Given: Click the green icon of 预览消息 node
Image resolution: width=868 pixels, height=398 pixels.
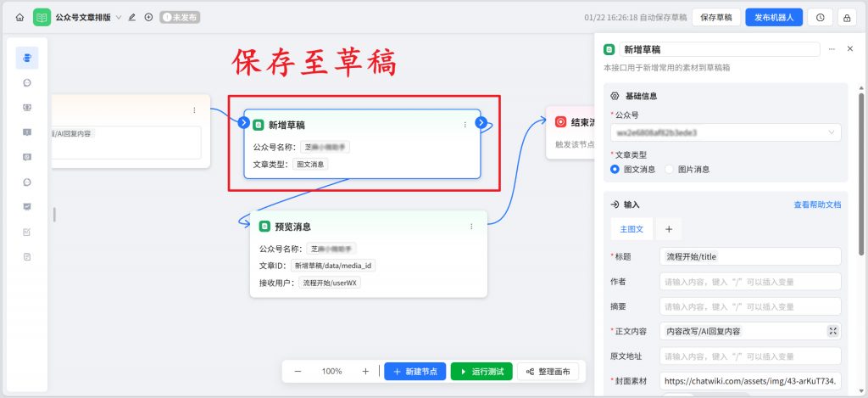Looking at the screenshot, I should point(264,227).
